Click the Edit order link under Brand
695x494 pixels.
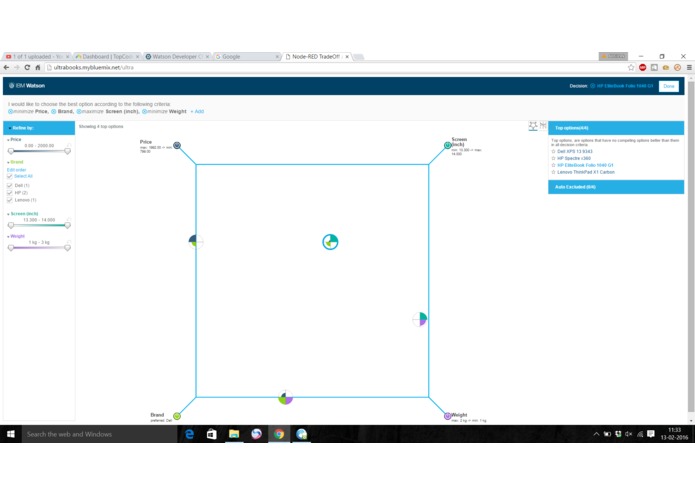tap(16, 170)
